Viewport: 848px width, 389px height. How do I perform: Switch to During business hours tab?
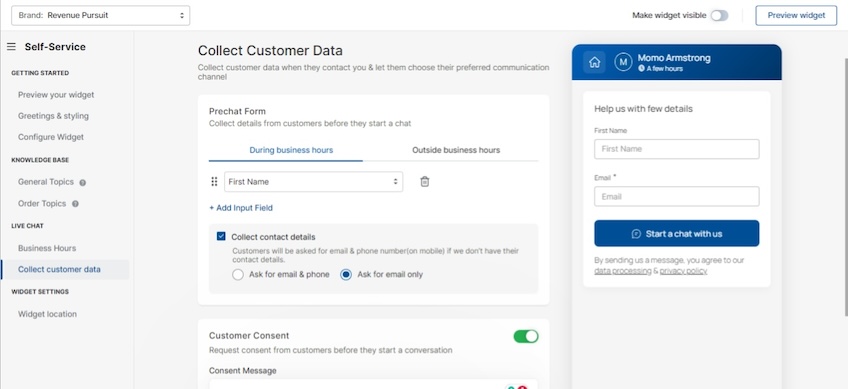tap(291, 150)
